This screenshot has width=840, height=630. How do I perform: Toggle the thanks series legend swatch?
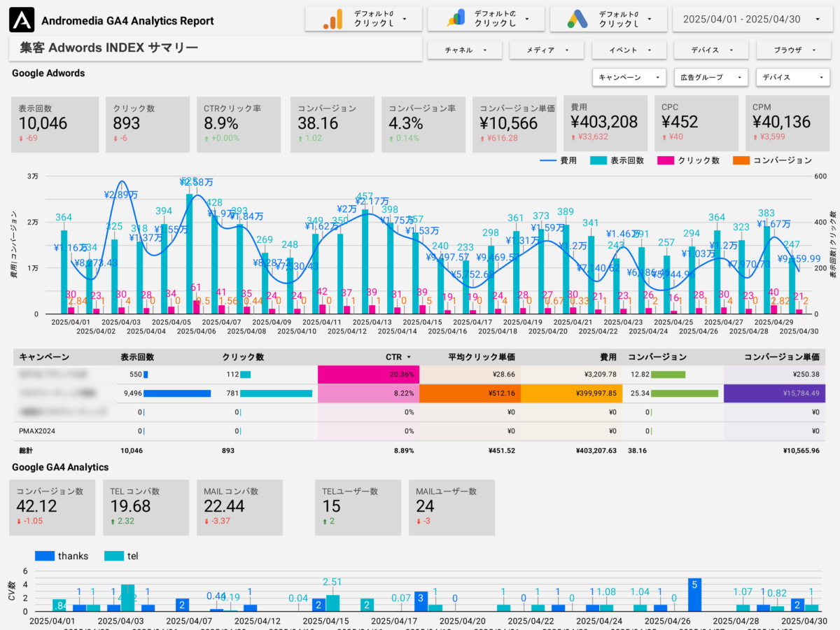44,556
